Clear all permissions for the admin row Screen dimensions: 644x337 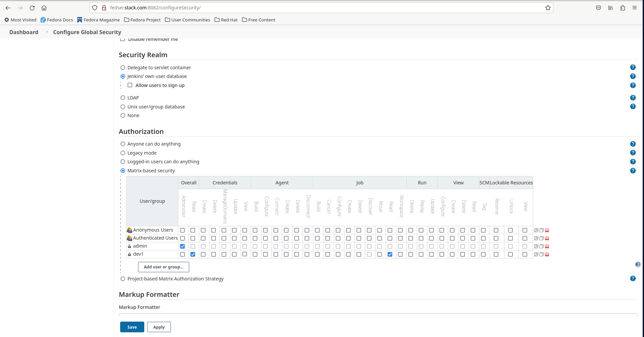click(541, 246)
